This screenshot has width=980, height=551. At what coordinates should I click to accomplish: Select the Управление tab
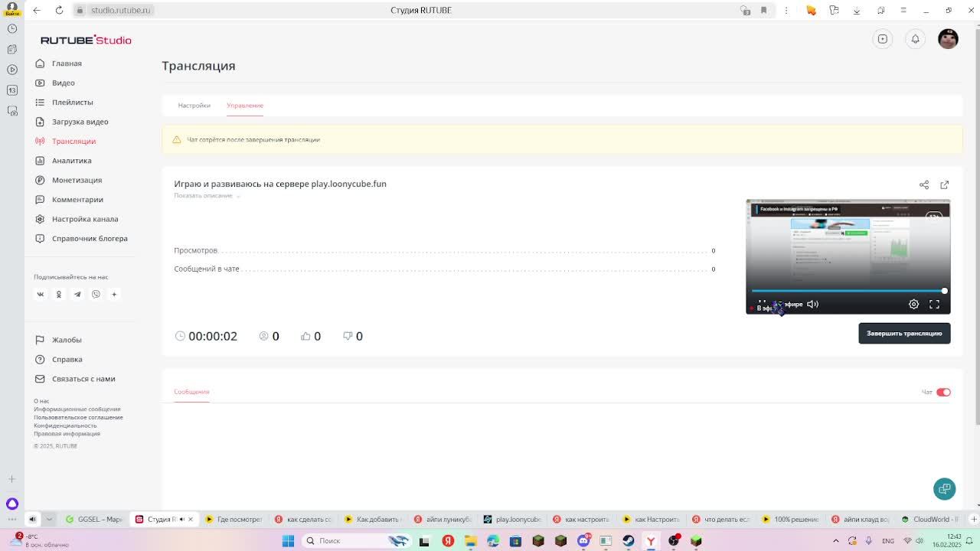pos(245,106)
